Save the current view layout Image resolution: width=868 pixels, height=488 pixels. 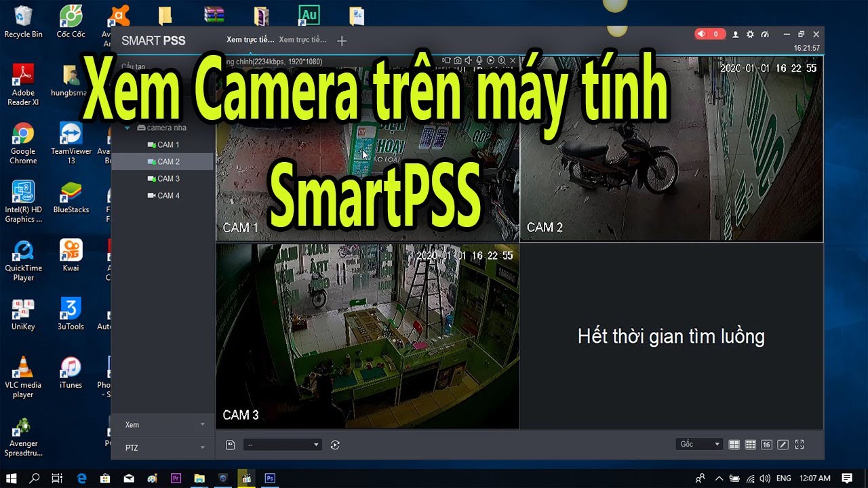click(x=231, y=445)
